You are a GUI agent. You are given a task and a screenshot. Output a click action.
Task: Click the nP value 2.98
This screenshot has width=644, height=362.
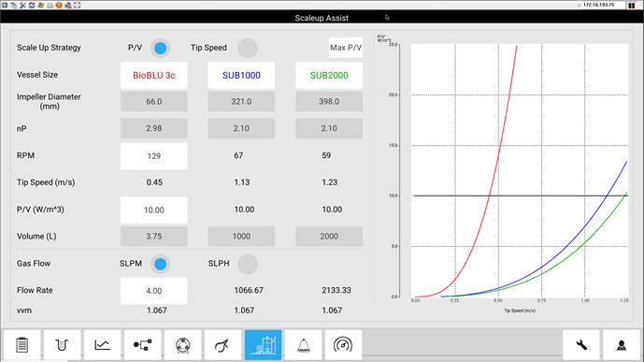tap(154, 128)
